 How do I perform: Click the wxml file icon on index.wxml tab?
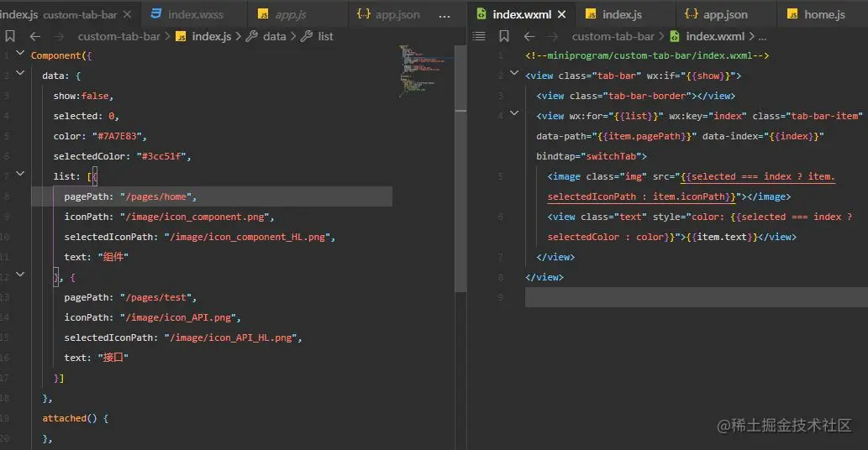[481, 13]
